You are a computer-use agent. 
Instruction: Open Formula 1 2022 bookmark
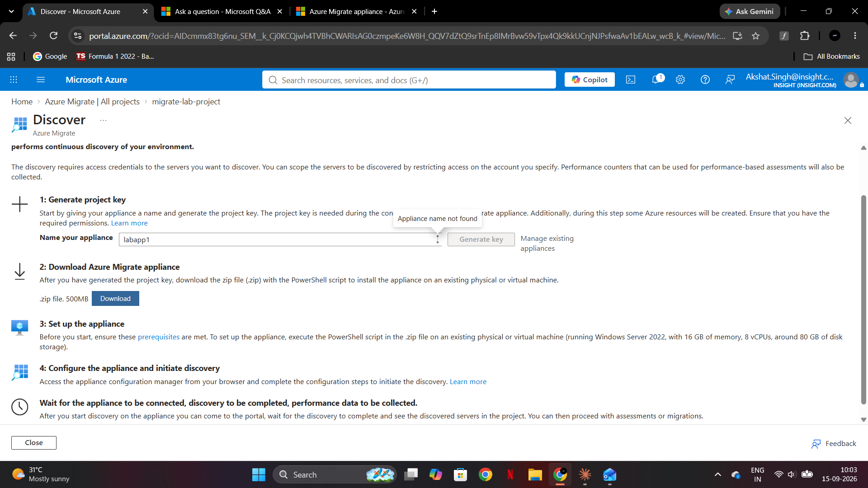(115, 56)
